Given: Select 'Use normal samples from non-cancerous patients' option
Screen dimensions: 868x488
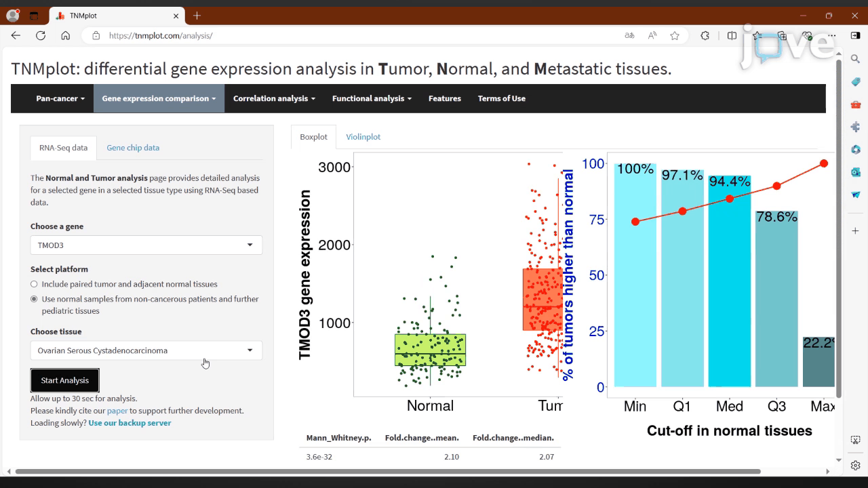Looking at the screenshot, I should click(x=34, y=299).
